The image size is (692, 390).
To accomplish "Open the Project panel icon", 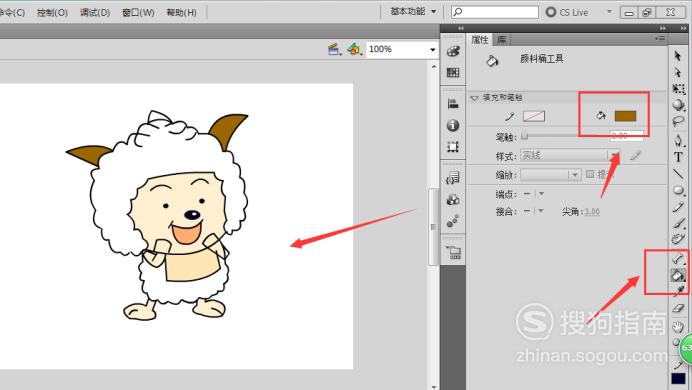I will point(453,252).
